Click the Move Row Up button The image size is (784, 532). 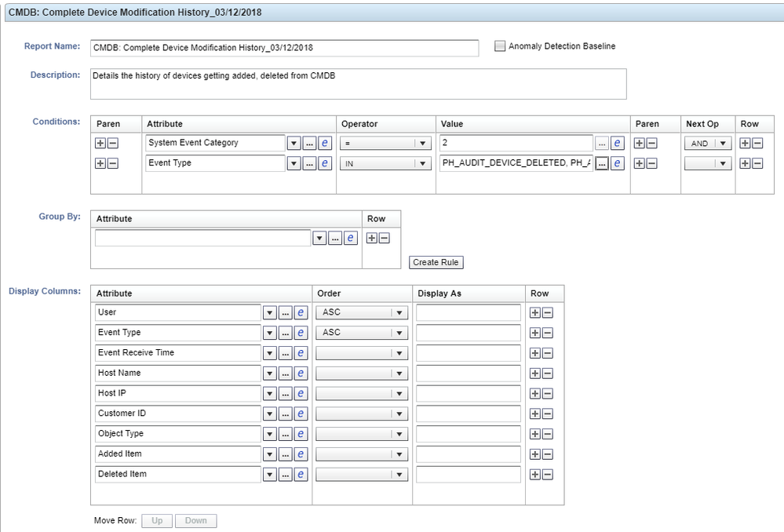pyautogui.click(x=157, y=521)
